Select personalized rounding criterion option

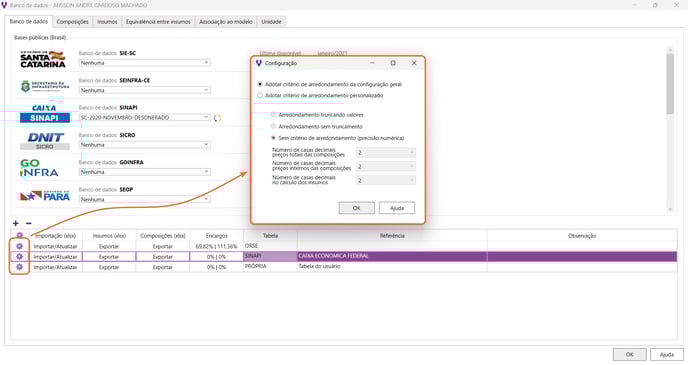click(x=260, y=95)
